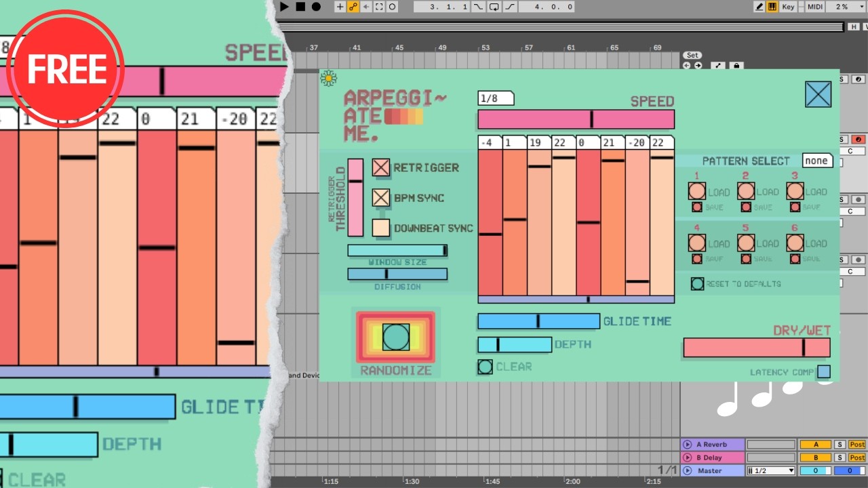Arm the Arrangement Record button
Screen dimensions: 868x488
point(316,7)
